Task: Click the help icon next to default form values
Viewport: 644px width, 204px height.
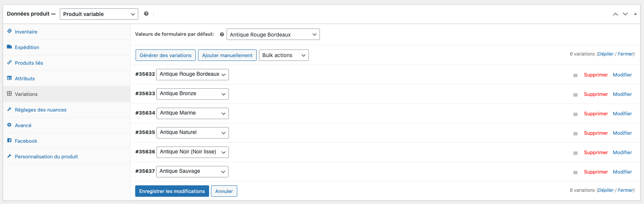Action: [x=222, y=34]
